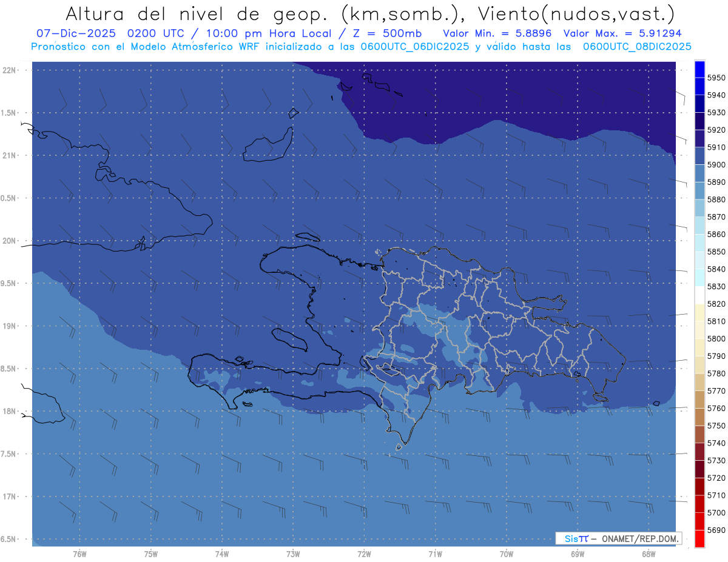Screen dimensions: 728x562
Task: Click the '5800' legend value
Action: click(x=716, y=339)
